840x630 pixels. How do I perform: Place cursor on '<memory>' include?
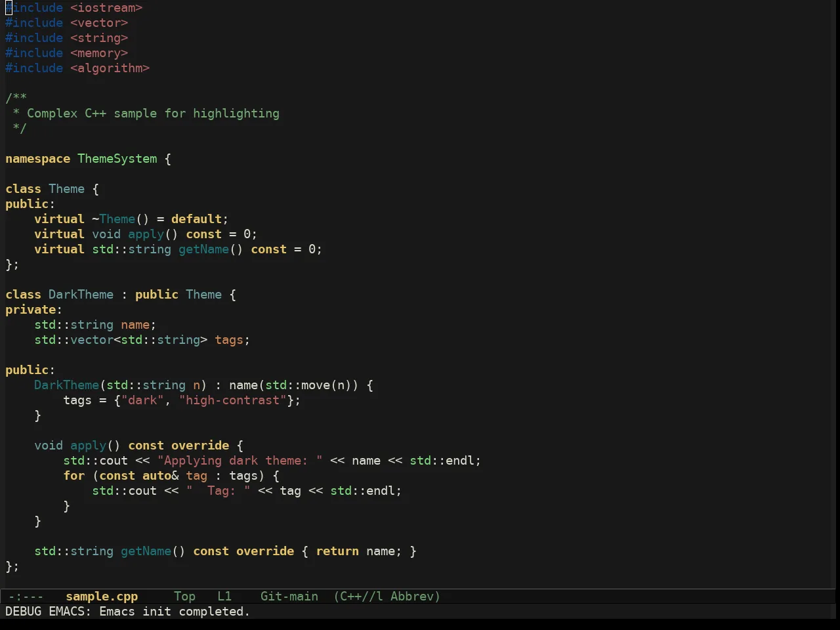(99, 53)
